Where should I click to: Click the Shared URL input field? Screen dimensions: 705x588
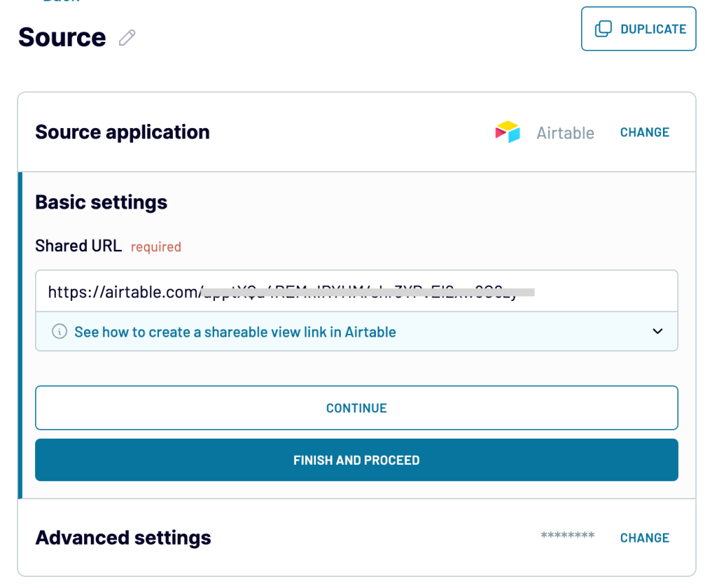(357, 291)
